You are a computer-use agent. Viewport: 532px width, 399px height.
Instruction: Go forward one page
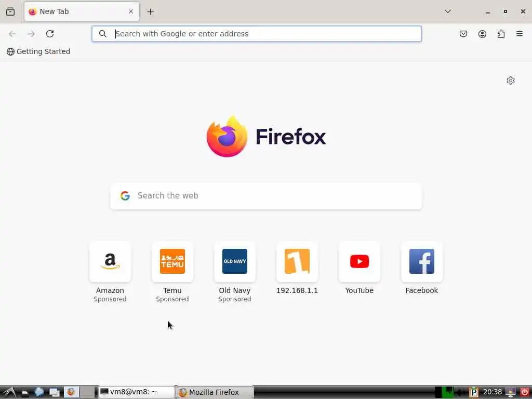[x=31, y=34]
